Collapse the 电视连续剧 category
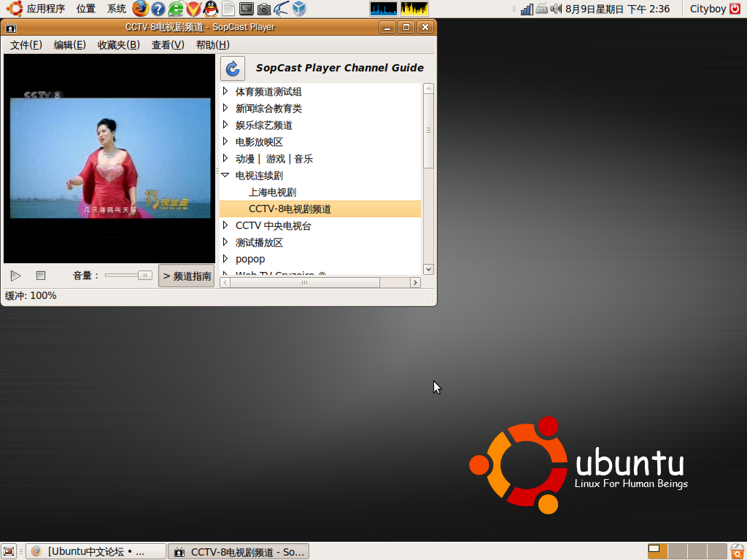This screenshot has width=747, height=560. tap(225, 175)
